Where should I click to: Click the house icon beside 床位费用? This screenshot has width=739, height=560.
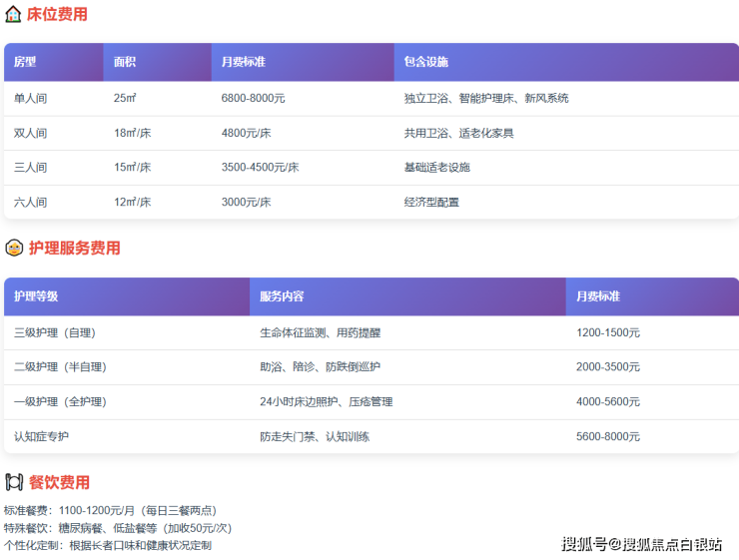(x=14, y=15)
